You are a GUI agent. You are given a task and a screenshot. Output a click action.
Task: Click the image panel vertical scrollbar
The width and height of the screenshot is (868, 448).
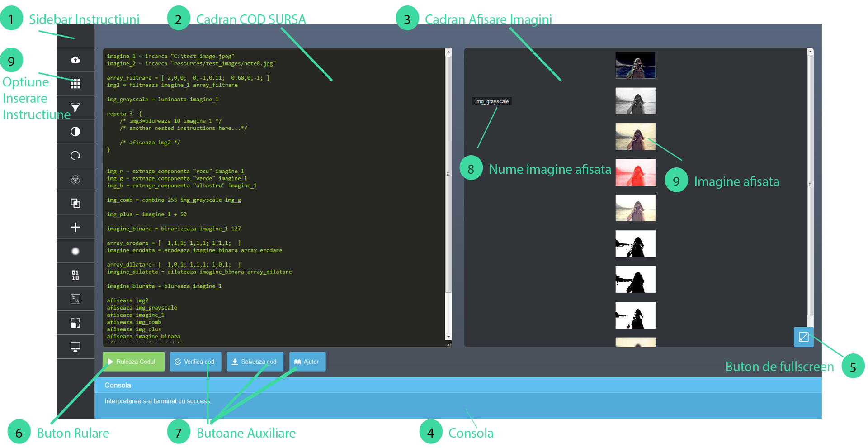coord(810,185)
